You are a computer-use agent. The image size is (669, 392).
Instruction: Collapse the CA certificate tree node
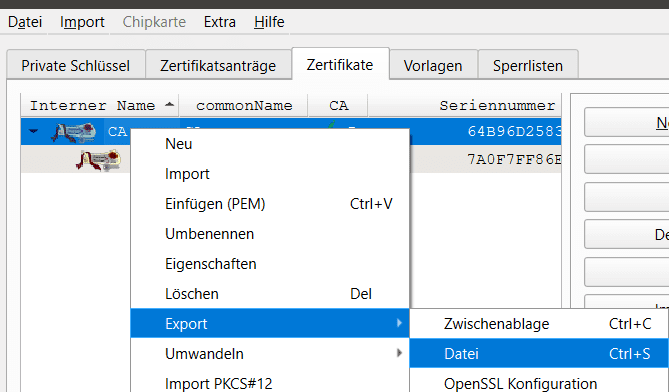point(33,131)
